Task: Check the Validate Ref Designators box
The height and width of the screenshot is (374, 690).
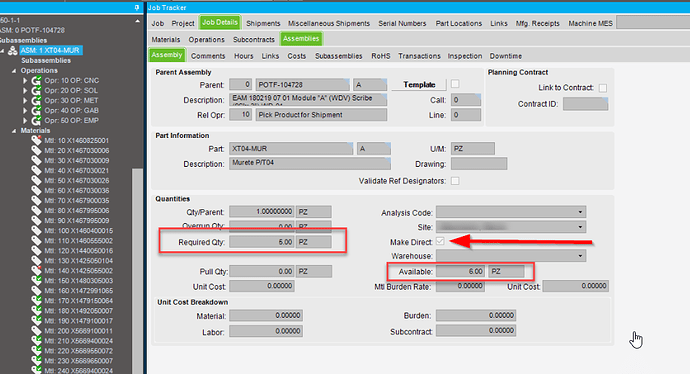Action: point(455,181)
